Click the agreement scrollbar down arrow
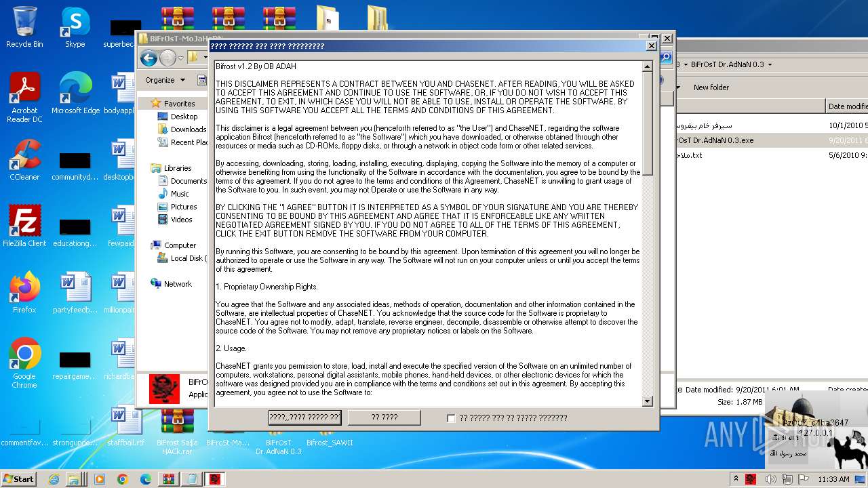 (647, 401)
